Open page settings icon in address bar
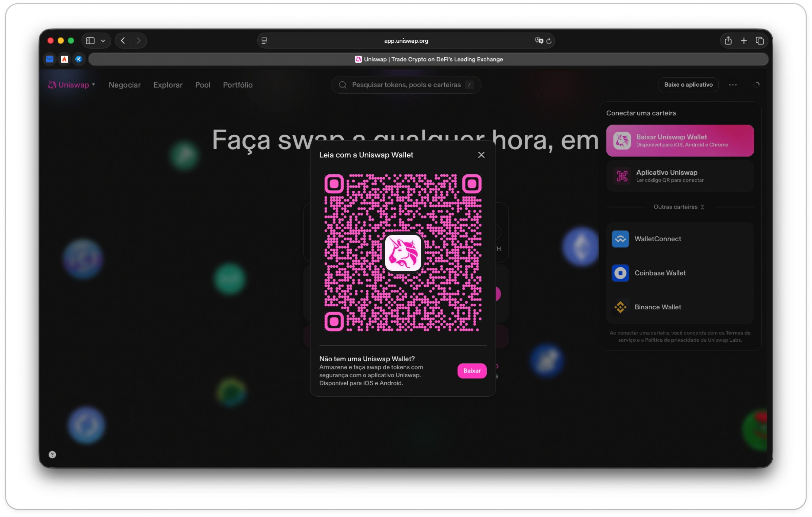This screenshot has width=812, height=517. point(264,41)
